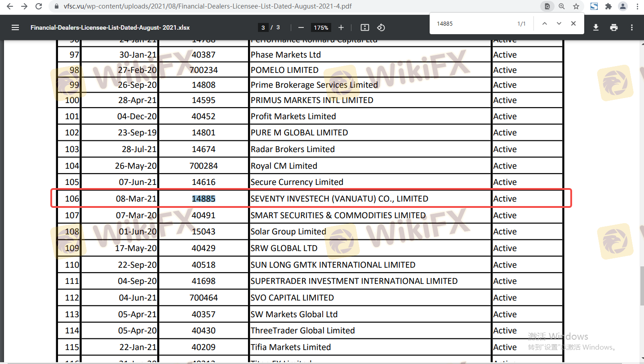644x364 pixels.
Task: Open PDF viewer more-actions menu
Action: click(632, 27)
